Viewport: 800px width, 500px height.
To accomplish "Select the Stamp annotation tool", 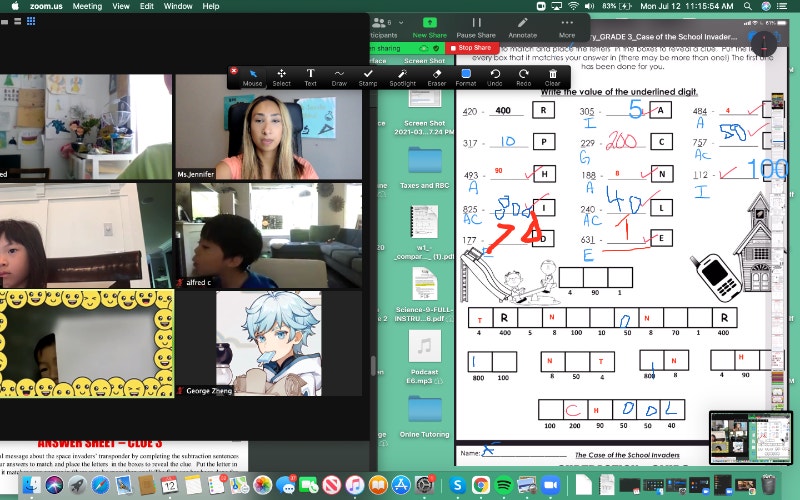I will tap(368, 77).
